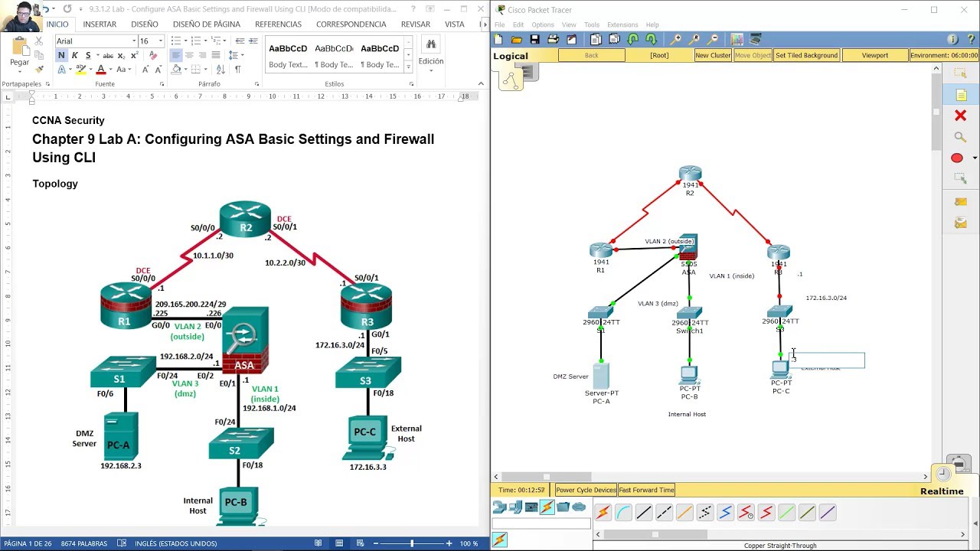Click Zoom In magnifier in Packet Tracer
The height and width of the screenshot is (551, 980).
(x=676, y=40)
